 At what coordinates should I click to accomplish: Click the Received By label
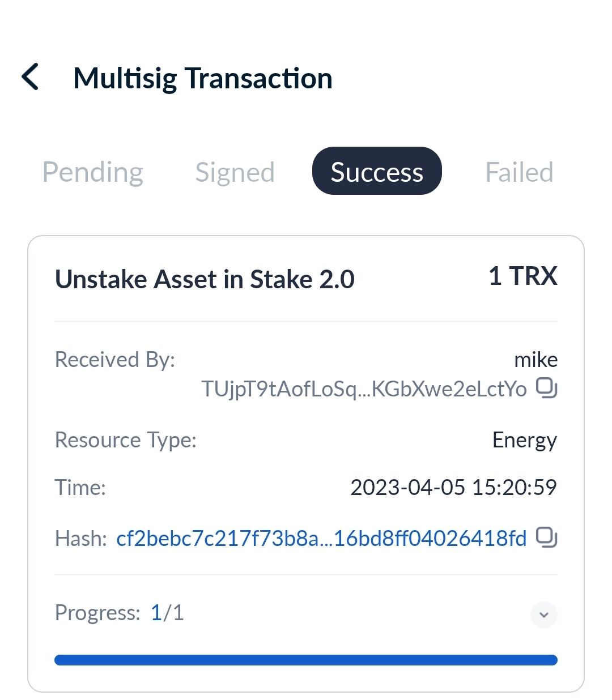pos(115,360)
